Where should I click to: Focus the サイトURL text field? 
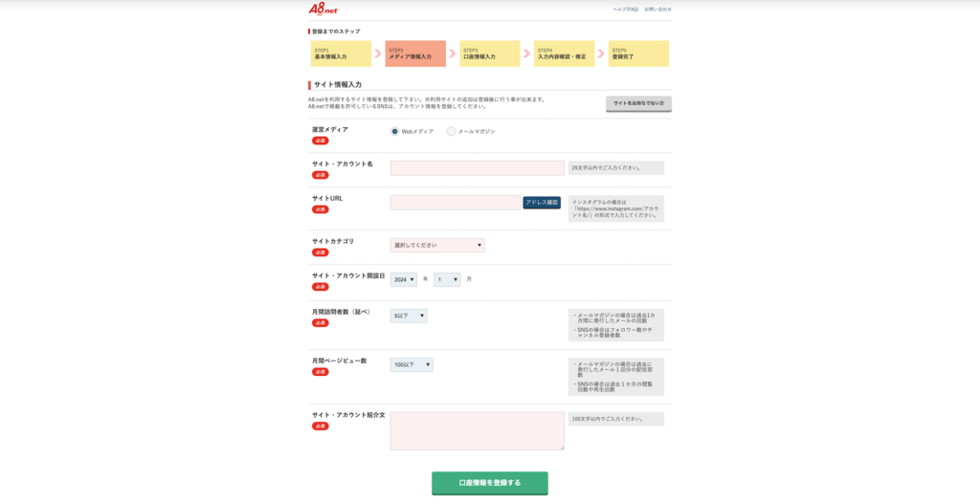coord(456,203)
